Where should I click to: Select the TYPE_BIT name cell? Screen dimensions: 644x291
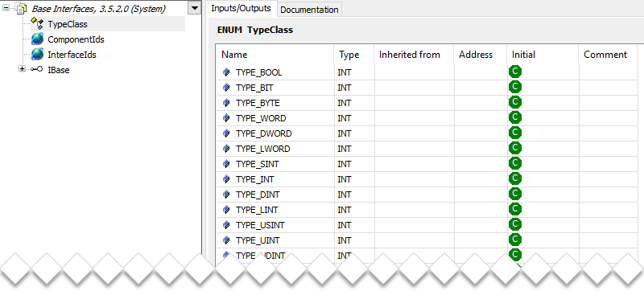[x=275, y=88]
